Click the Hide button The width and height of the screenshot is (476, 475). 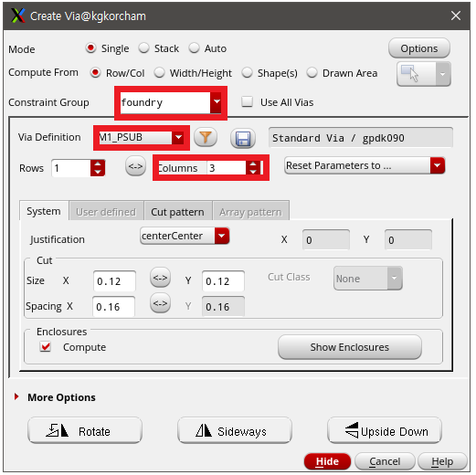pos(327,461)
